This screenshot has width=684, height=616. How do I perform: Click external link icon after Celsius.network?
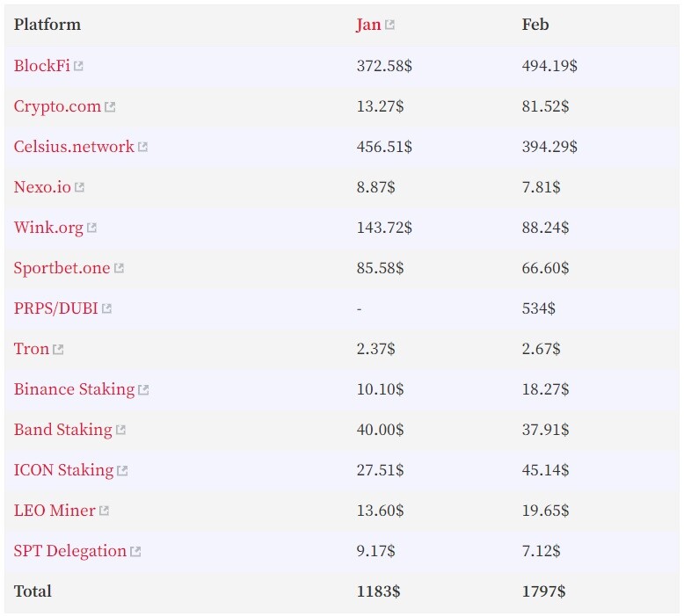coord(143,148)
